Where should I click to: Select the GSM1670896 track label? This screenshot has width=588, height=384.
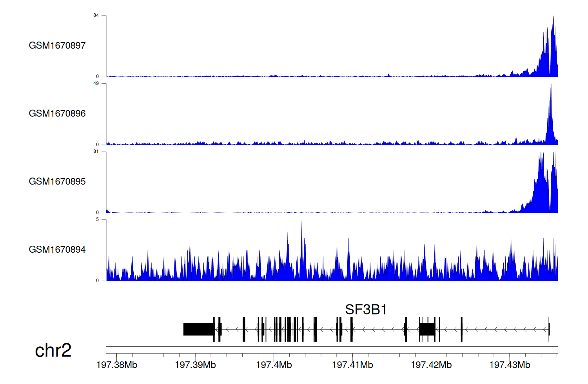57,114
